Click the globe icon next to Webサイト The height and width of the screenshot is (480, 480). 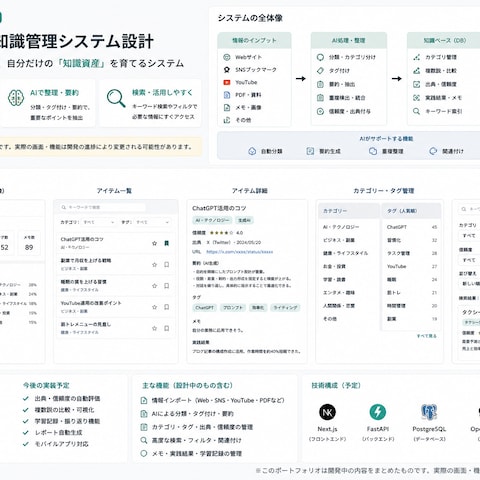click(x=227, y=57)
